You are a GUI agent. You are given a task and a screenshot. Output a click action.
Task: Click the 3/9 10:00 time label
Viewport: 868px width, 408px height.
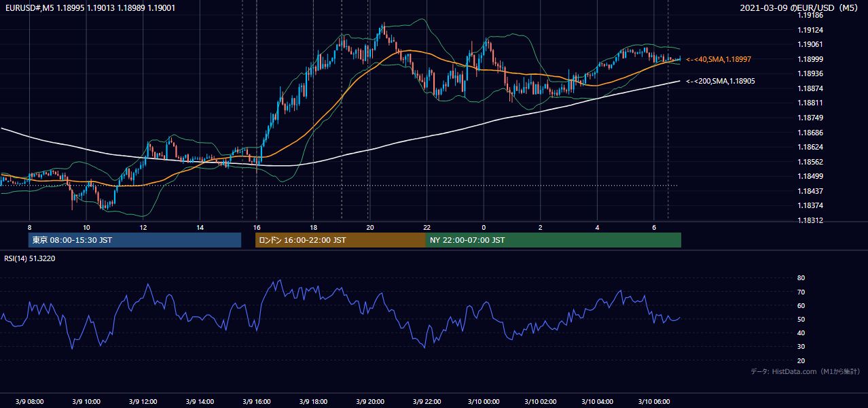(x=86, y=402)
